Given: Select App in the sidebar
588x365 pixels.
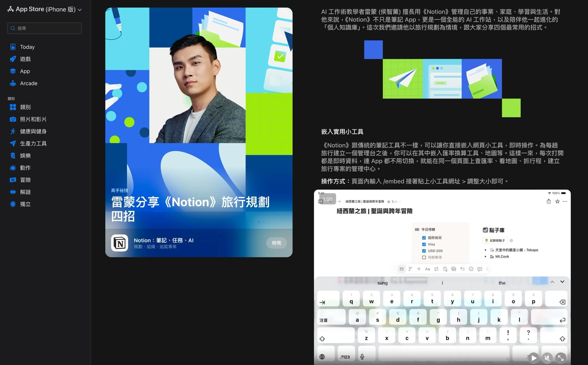Looking at the screenshot, I should pos(25,71).
